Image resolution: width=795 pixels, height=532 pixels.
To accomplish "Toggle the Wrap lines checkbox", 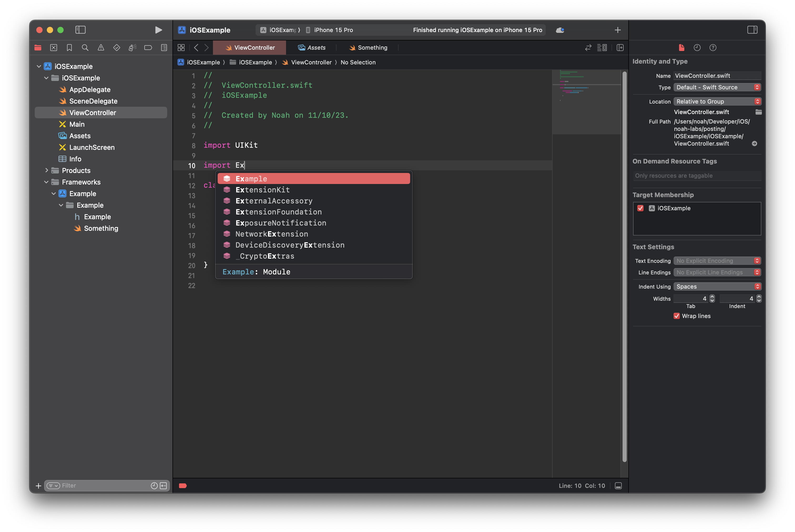I will click(677, 316).
